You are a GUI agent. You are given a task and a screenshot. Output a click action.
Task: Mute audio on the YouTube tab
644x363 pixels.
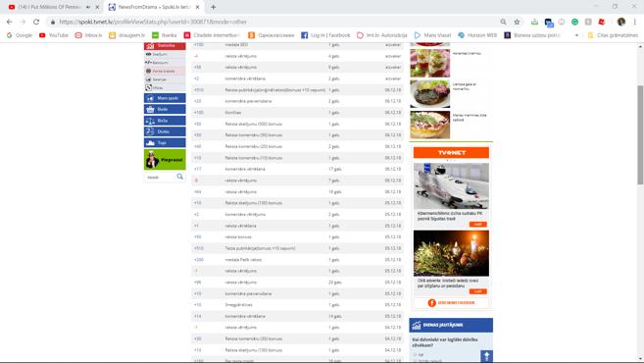click(88, 7)
